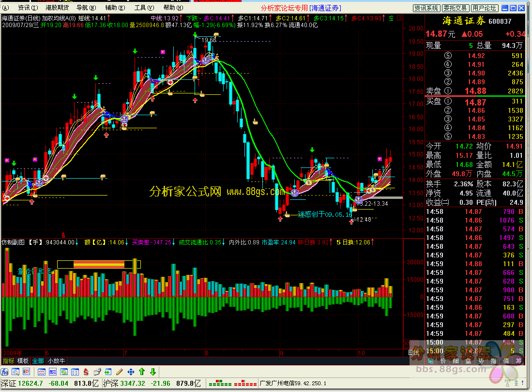
Task: Open the ETF toolbar icon
Action: [27, 372]
